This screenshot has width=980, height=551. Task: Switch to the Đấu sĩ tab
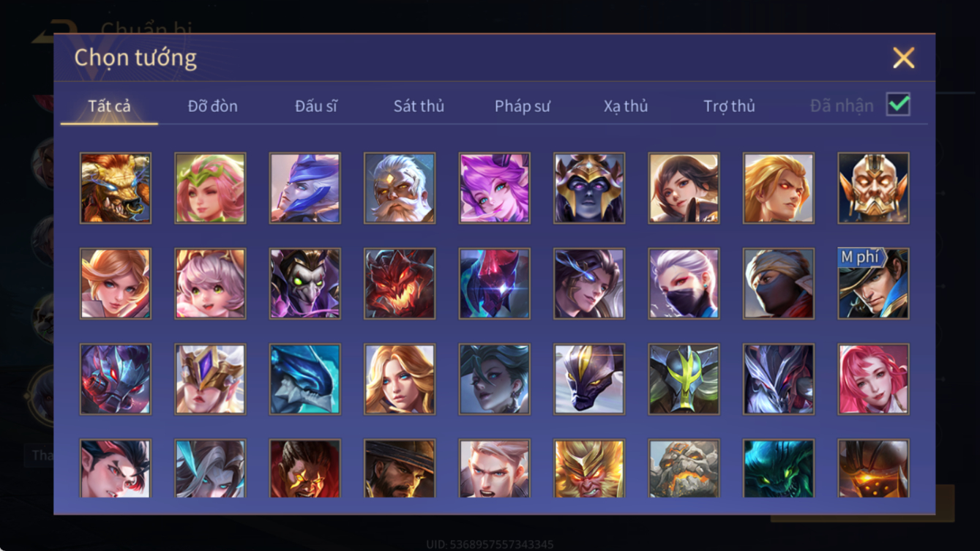coord(316,106)
